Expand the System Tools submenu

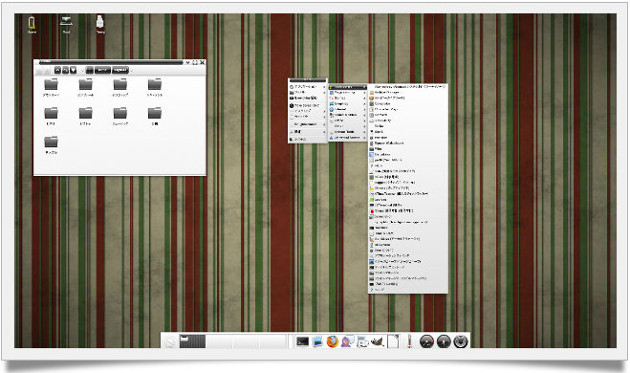pos(348,132)
